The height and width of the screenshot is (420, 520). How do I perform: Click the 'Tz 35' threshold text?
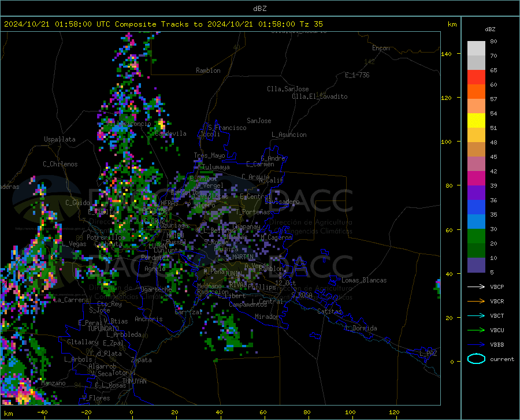311,24
